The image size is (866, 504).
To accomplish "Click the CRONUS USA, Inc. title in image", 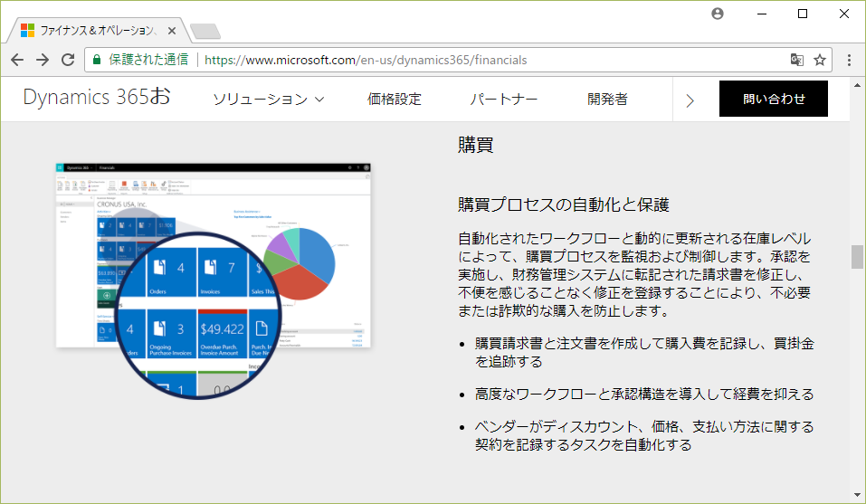I will pos(121,204).
